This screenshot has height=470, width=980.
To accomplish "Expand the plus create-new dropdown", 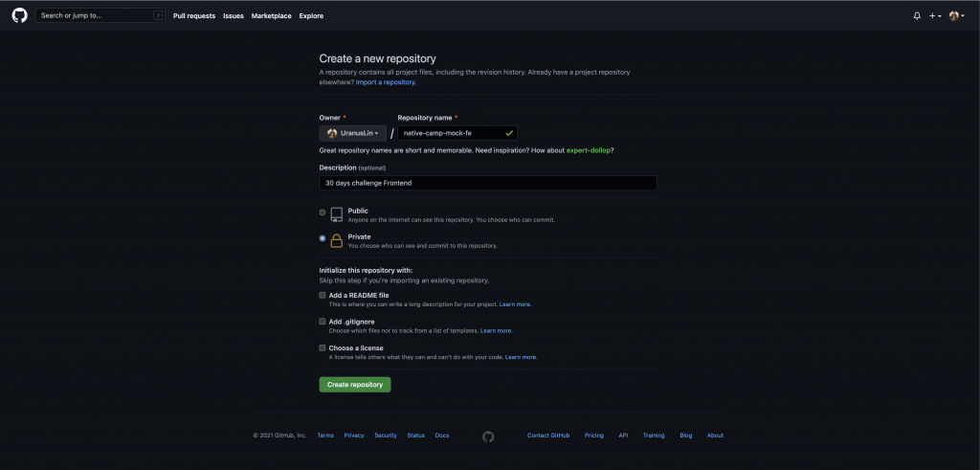I will pyautogui.click(x=935, y=16).
